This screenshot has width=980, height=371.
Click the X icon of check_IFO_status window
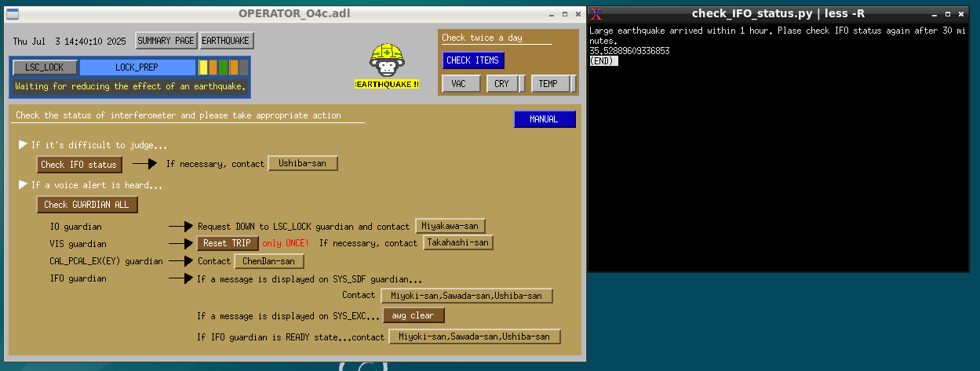[596, 13]
